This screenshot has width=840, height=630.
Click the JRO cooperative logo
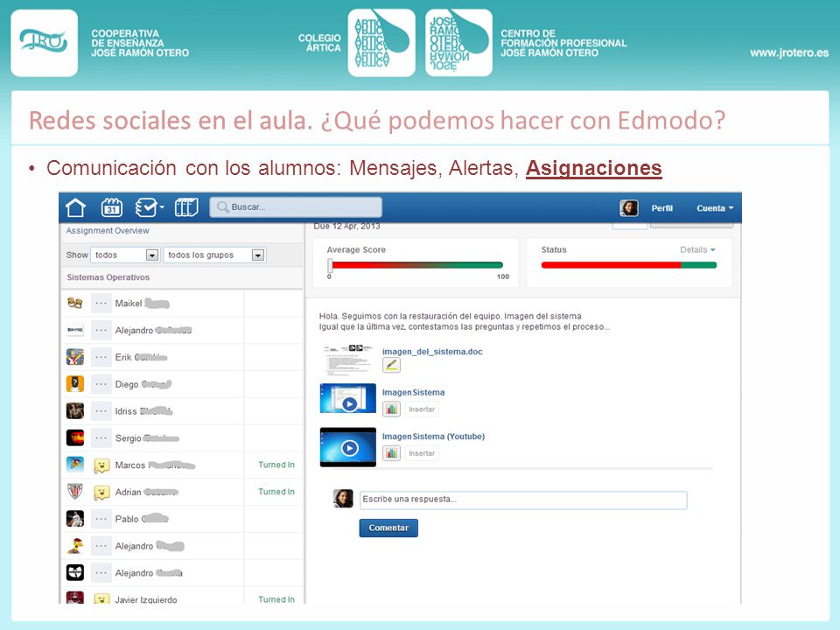click(44, 43)
